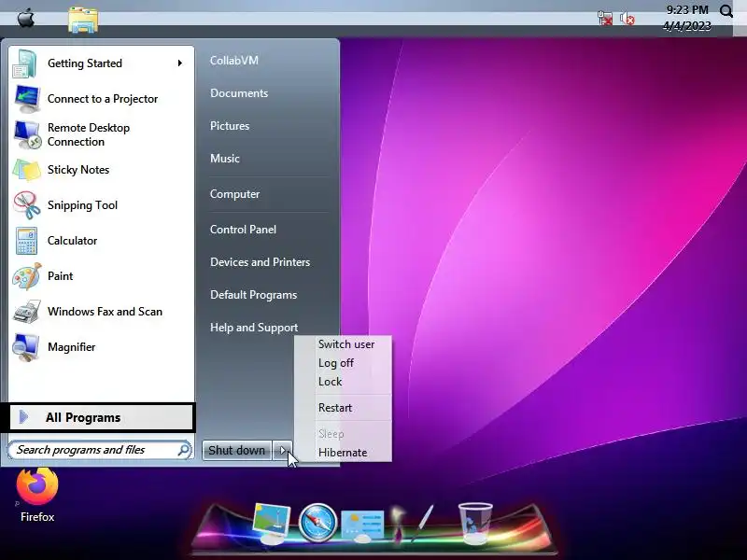Open Devices and Printers
747x560 pixels.
coord(261,262)
